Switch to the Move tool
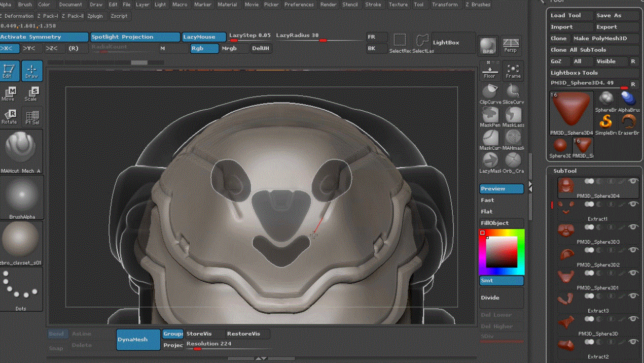This screenshot has height=363, width=644. click(x=9, y=94)
